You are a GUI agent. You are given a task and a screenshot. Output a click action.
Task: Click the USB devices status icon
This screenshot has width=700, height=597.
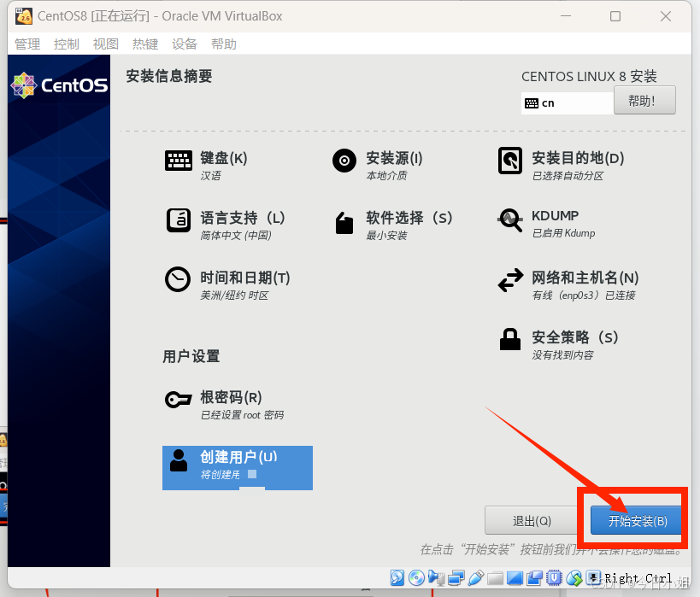475,578
